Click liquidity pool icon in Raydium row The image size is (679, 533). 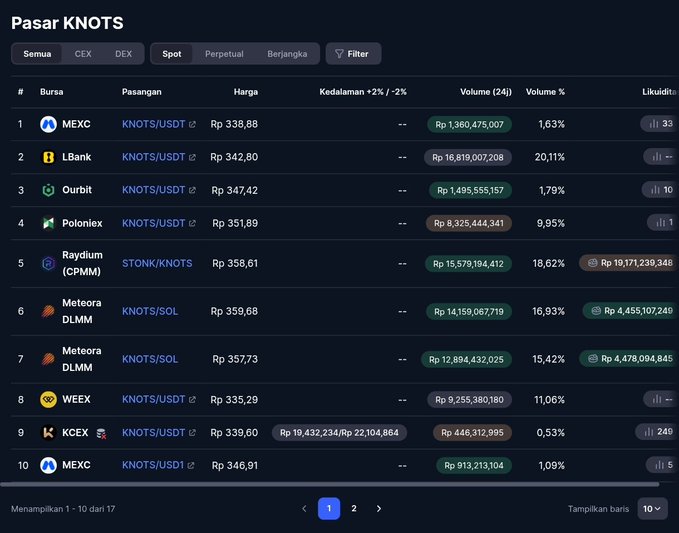pos(592,263)
